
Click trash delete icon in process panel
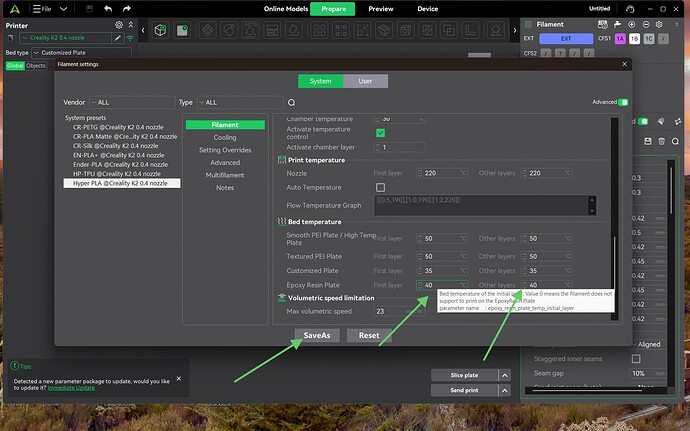pos(661,141)
